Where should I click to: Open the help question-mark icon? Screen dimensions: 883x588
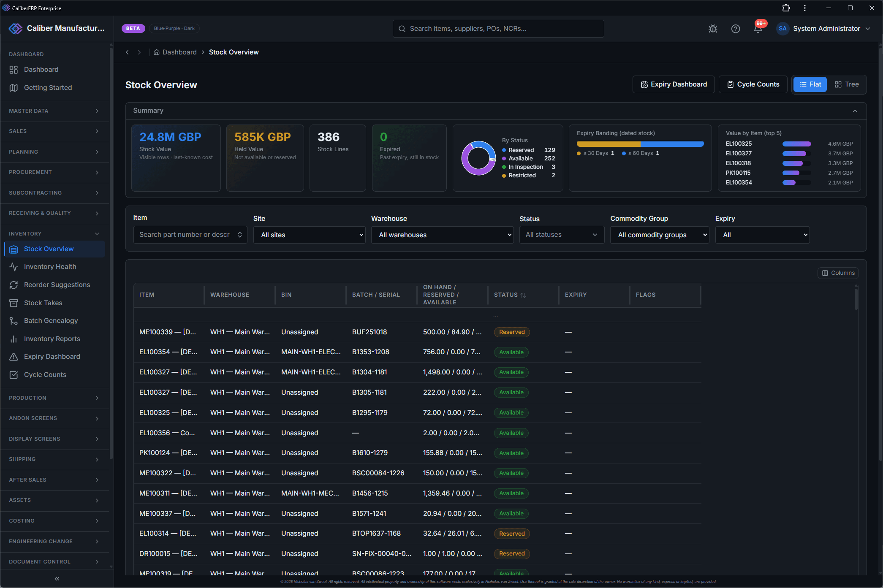coord(736,29)
